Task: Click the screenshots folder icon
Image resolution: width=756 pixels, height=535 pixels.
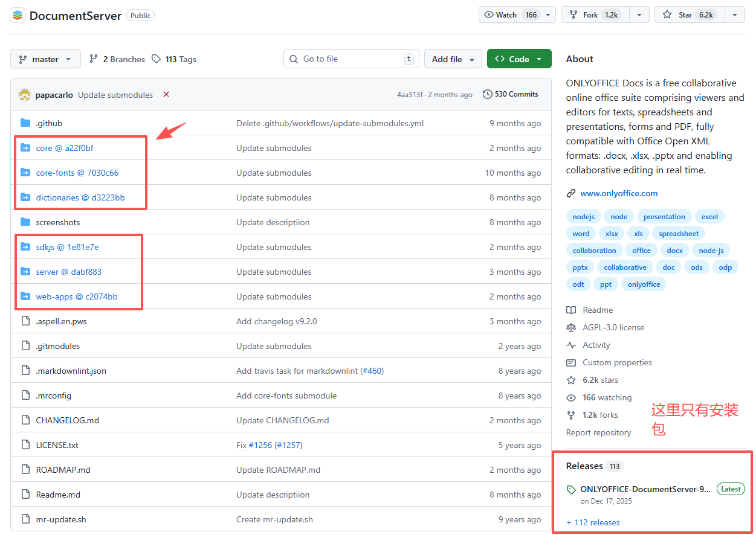Action: [x=25, y=222]
